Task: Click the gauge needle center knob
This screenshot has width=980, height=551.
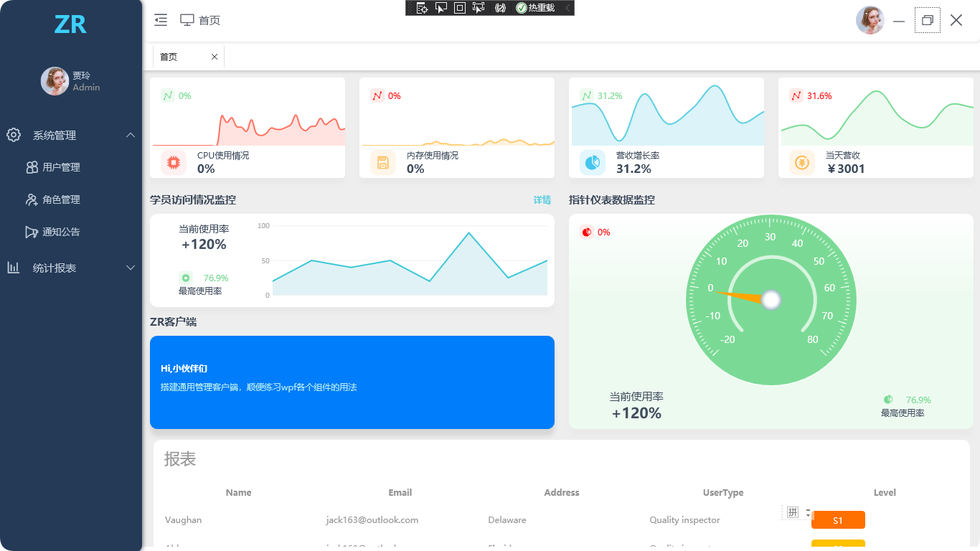Action: click(771, 300)
